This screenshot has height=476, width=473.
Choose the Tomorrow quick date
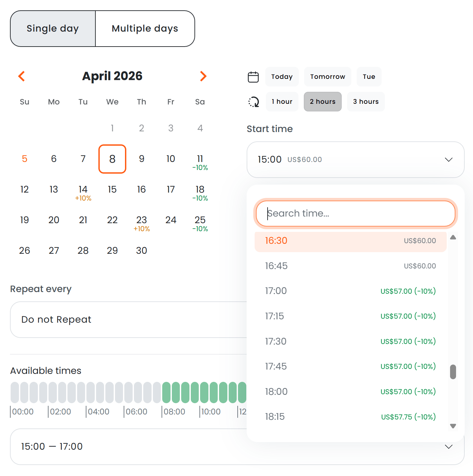click(x=328, y=77)
